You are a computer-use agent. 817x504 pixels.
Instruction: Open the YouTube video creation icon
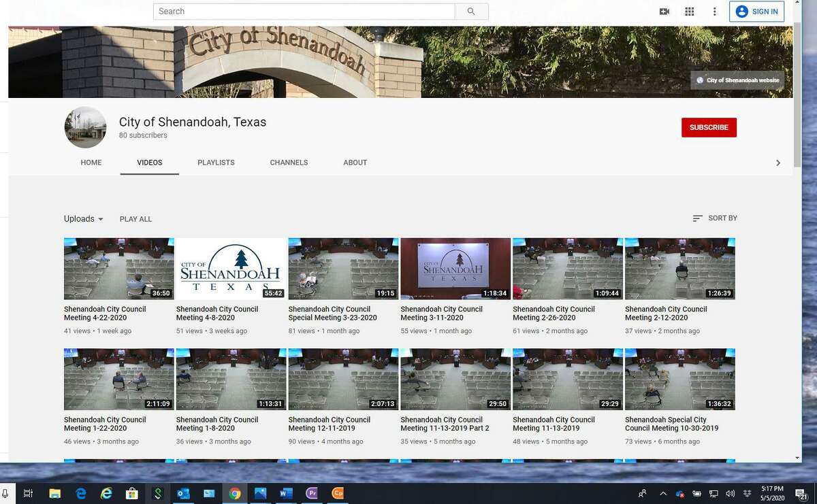pos(664,12)
